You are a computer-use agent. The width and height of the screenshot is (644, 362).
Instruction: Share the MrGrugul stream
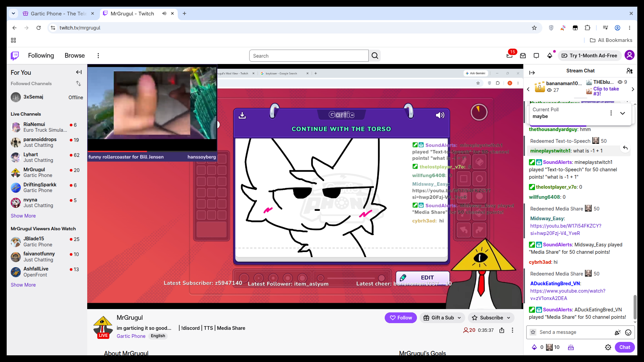point(502,330)
